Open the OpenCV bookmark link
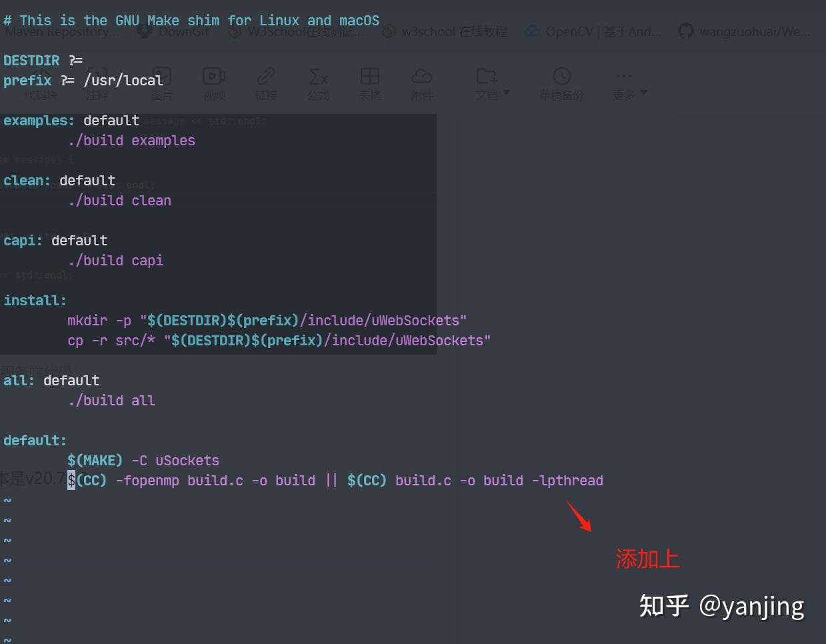 [x=592, y=31]
